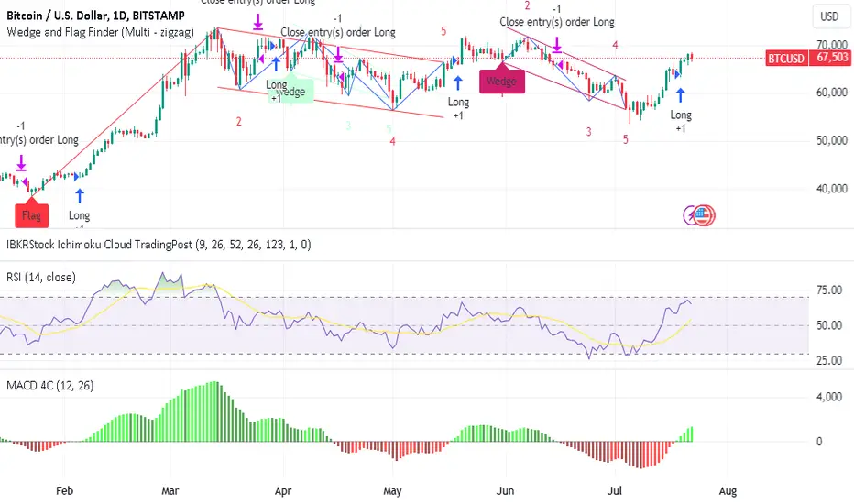Open the USD currency selector
This screenshot has width=854, height=504.
pyautogui.click(x=829, y=16)
